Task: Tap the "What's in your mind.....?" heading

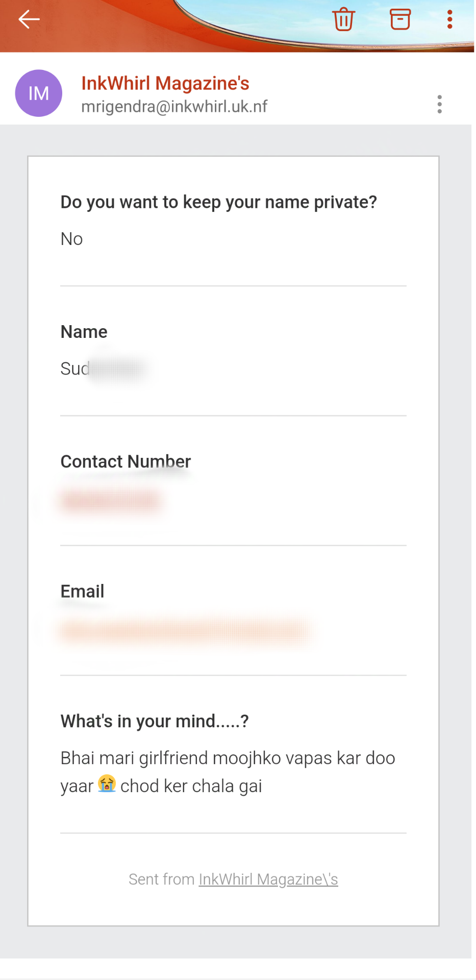Action: pyautogui.click(x=154, y=721)
